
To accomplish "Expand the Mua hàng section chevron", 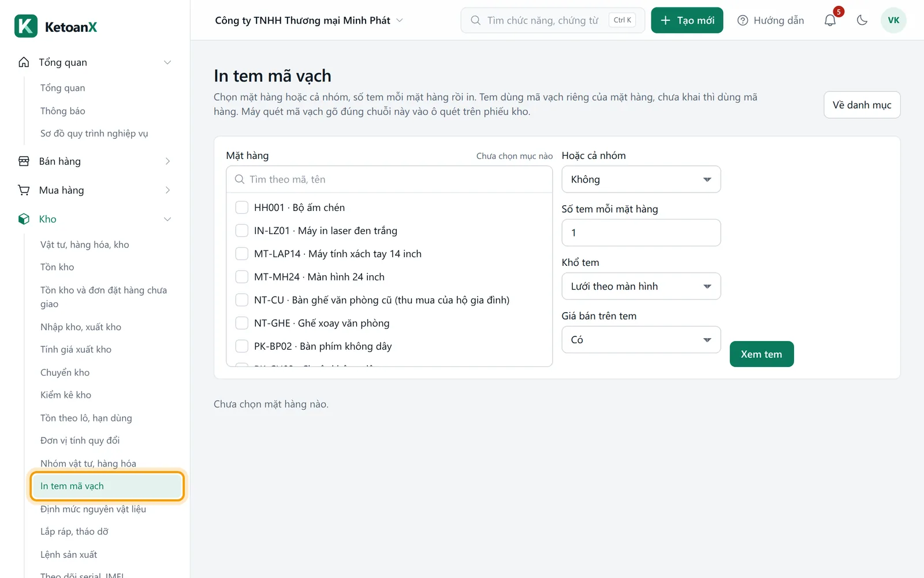I will (167, 190).
